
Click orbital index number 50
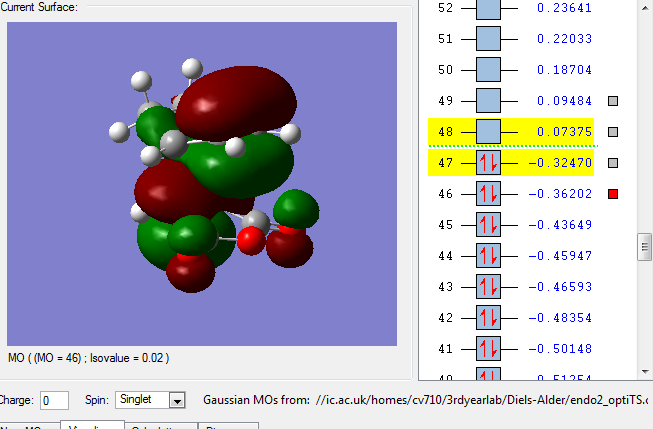(445, 70)
